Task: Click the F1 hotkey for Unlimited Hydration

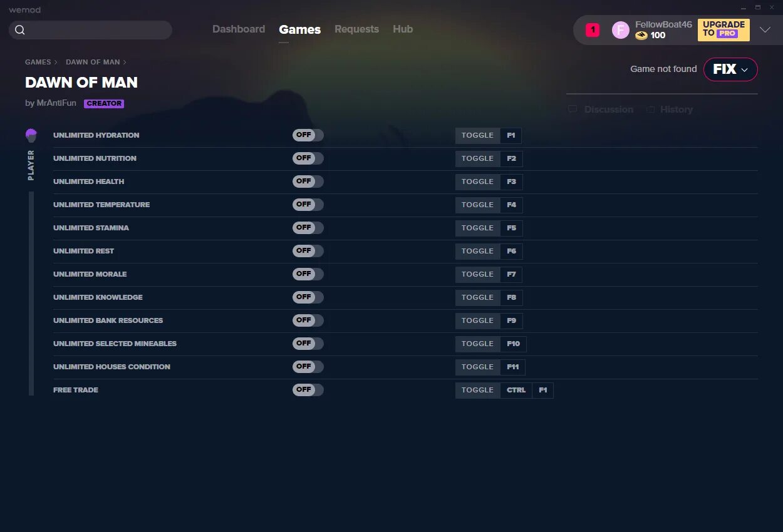Action: tap(511, 135)
